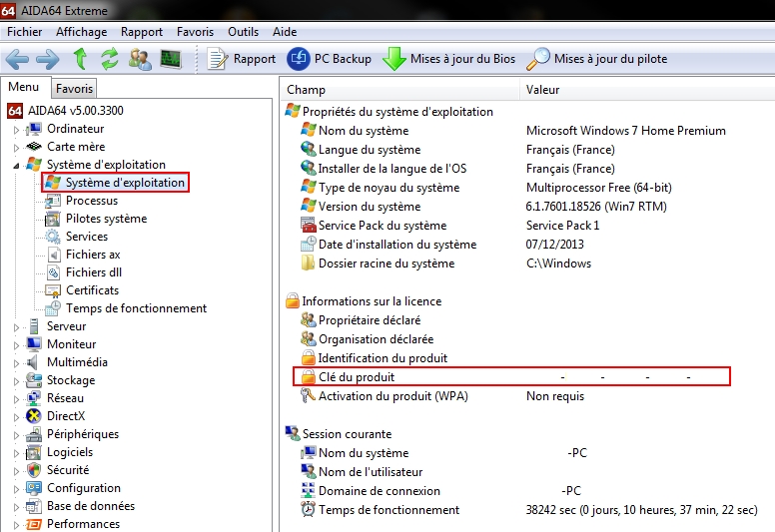775x532 pixels.
Task: Select the Réseau network icon
Action: point(34,398)
